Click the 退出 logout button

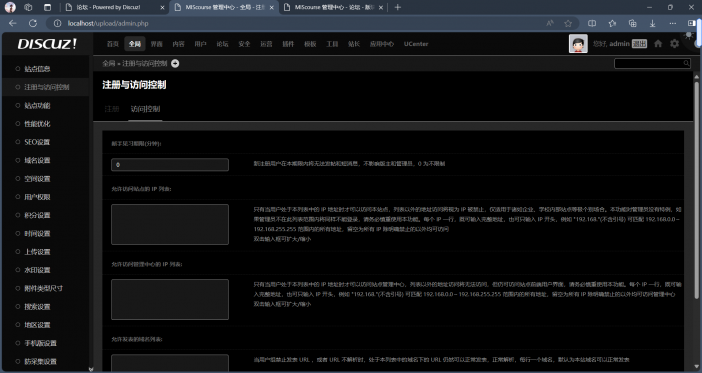tap(639, 44)
